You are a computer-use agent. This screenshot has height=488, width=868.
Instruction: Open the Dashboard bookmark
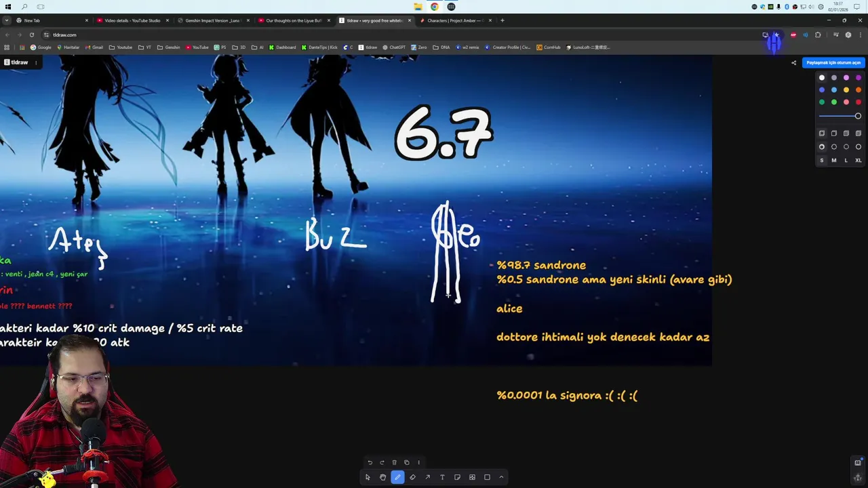coord(282,47)
